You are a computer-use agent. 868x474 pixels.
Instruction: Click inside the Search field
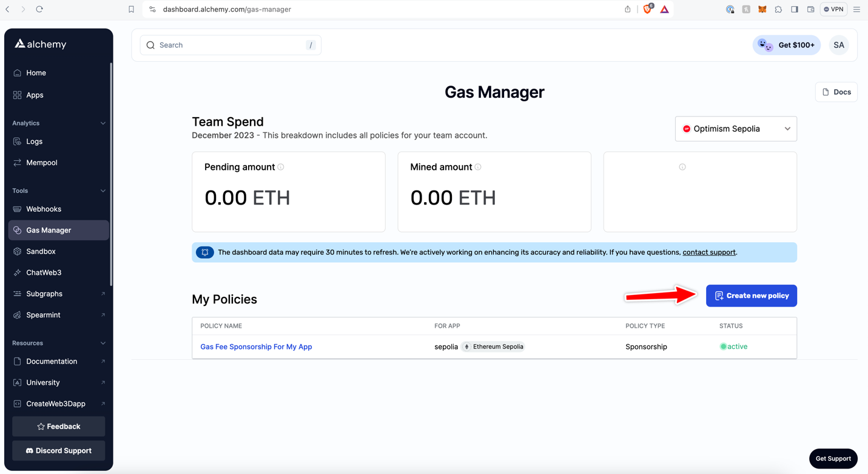point(230,45)
